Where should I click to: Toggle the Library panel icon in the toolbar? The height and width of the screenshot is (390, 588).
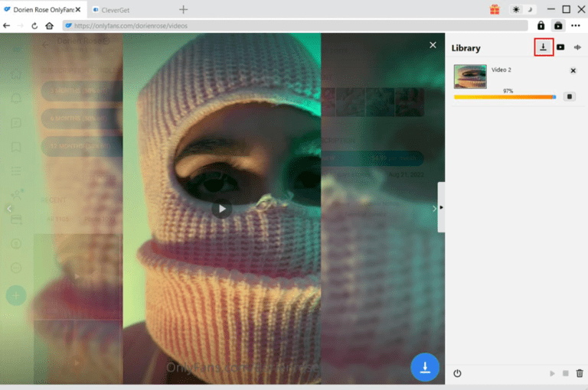coord(558,25)
